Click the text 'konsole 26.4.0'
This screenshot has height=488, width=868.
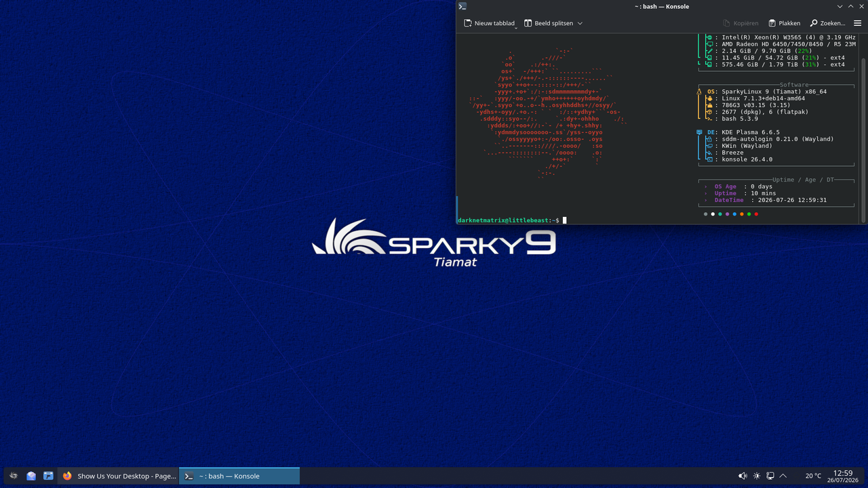[x=747, y=159]
